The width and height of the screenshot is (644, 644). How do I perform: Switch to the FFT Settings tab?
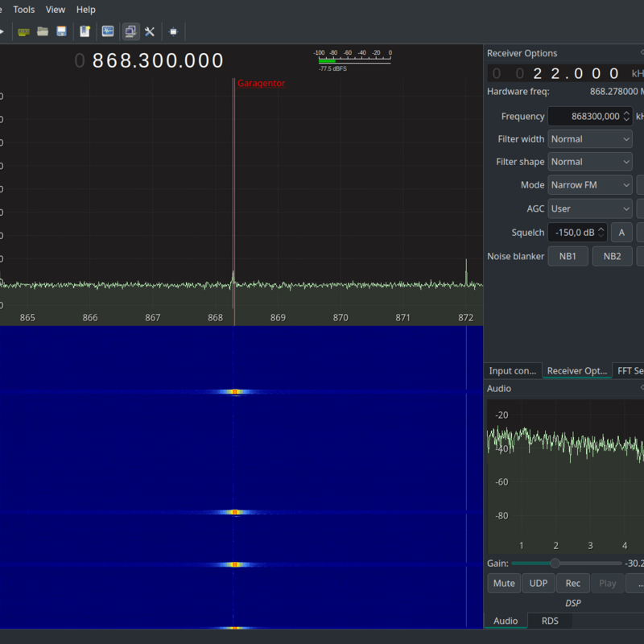[x=629, y=371]
